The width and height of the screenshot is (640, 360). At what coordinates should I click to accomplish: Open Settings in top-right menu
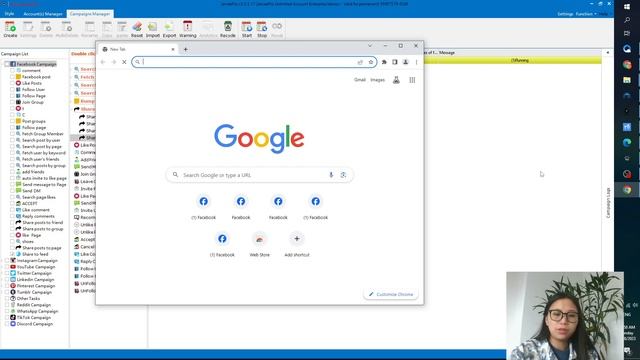pos(565,14)
